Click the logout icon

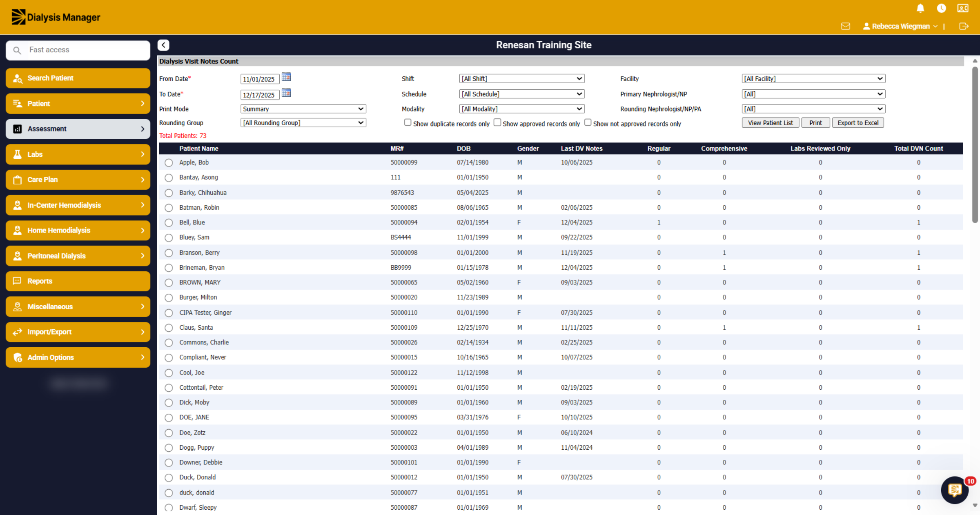pos(964,26)
